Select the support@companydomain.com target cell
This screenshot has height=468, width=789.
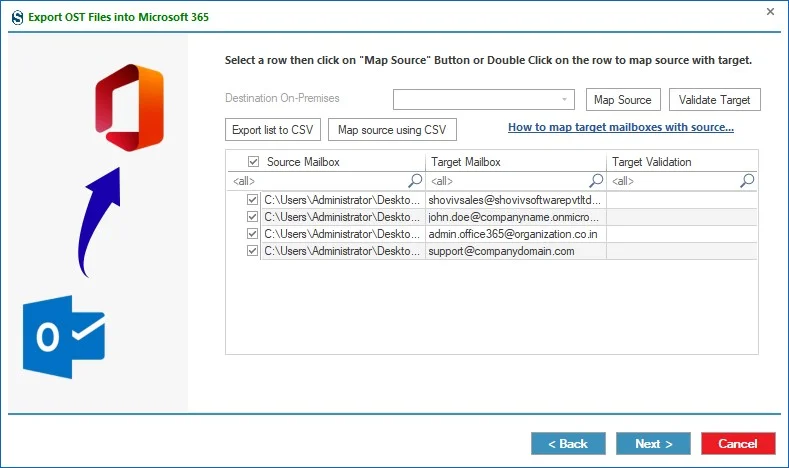click(516, 251)
